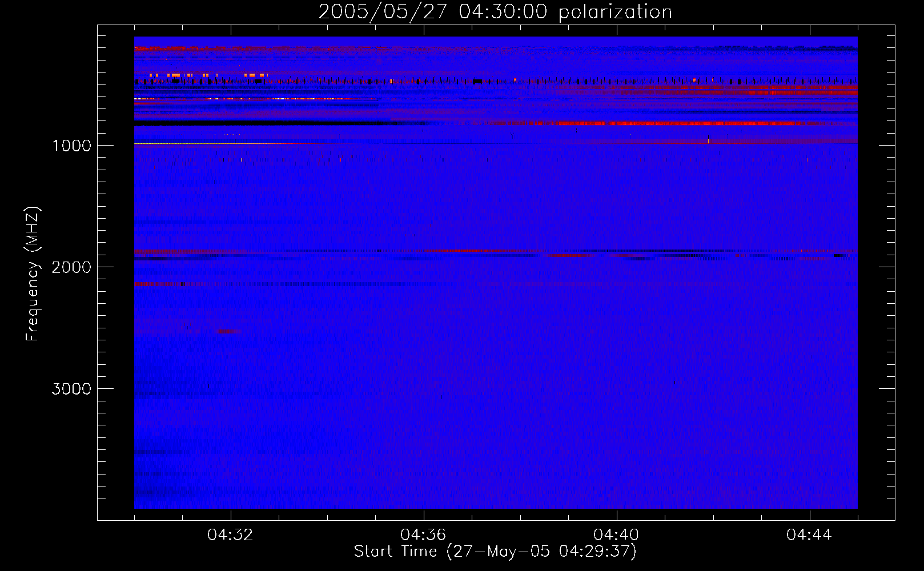Click the 04:36 time tick label
This screenshot has width=924, height=571.
(x=423, y=535)
